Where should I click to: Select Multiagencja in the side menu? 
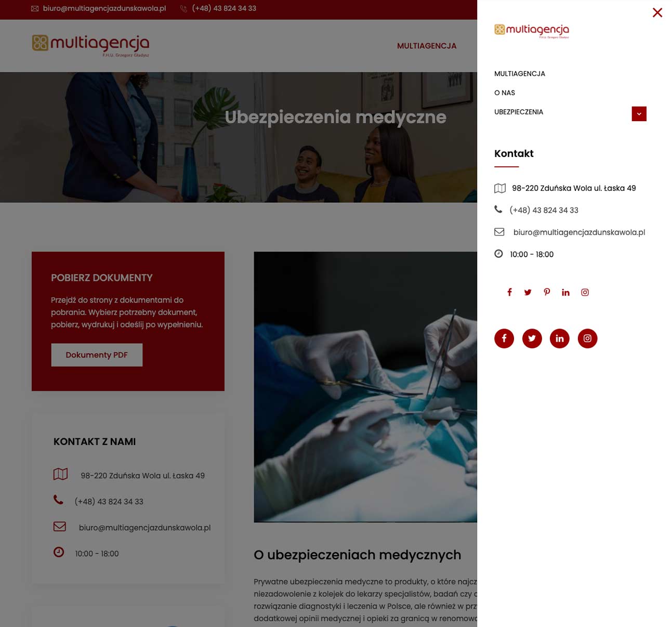520,74
